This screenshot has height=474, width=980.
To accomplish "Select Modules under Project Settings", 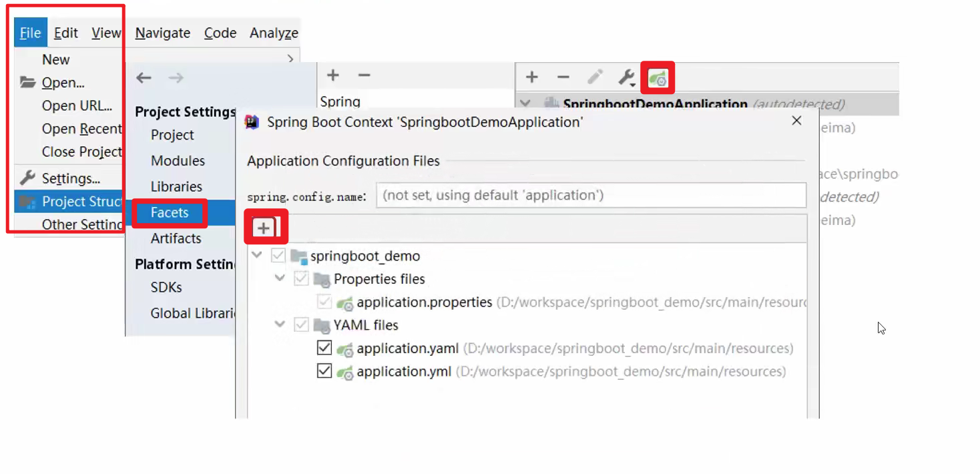I will (178, 161).
